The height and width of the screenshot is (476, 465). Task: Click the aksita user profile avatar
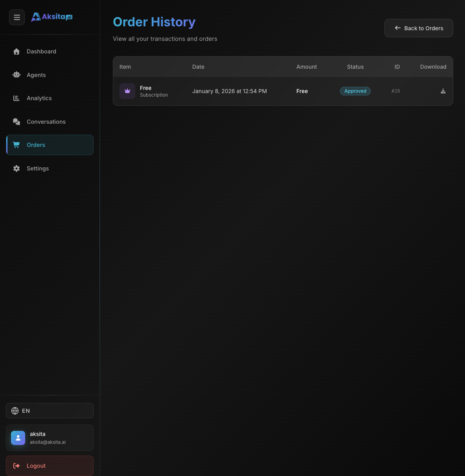pyautogui.click(x=18, y=438)
